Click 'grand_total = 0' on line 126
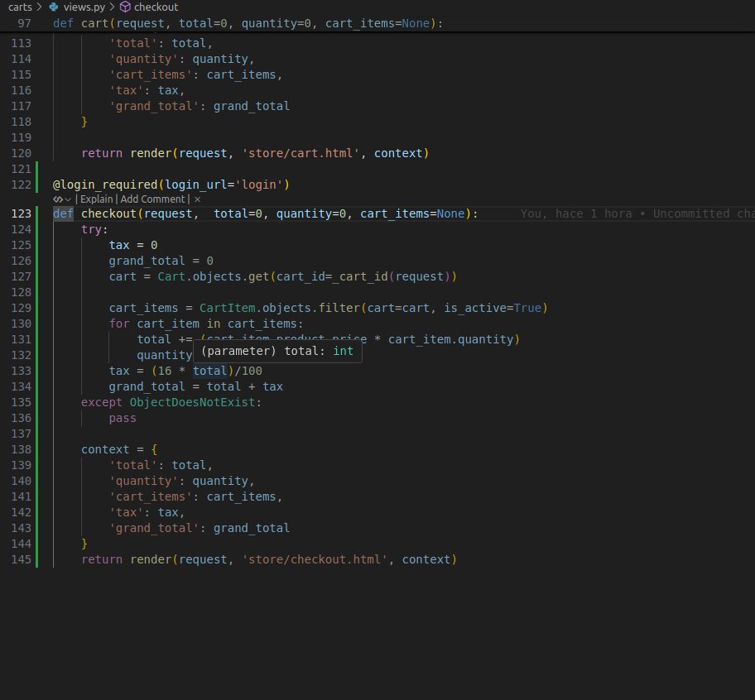The height and width of the screenshot is (700, 755). (x=161, y=261)
